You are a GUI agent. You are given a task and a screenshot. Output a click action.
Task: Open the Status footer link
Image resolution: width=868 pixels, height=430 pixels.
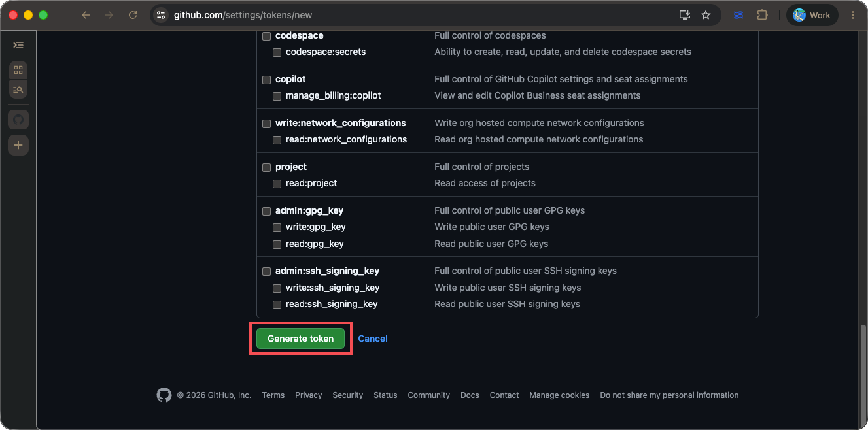point(385,395)
